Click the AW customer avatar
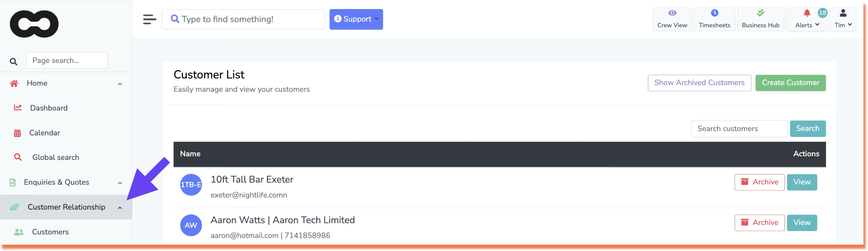This screenshot has height=251, width=868. click(x=191, y=225)
